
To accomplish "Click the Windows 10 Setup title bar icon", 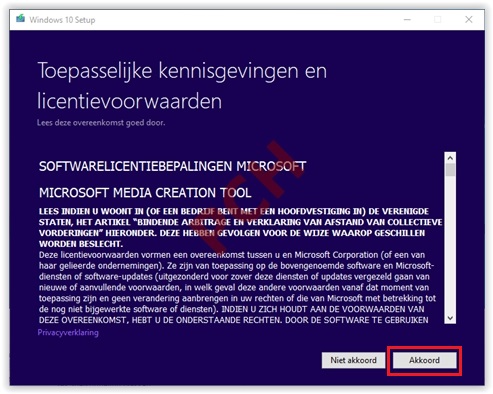I will coord(20,18).
